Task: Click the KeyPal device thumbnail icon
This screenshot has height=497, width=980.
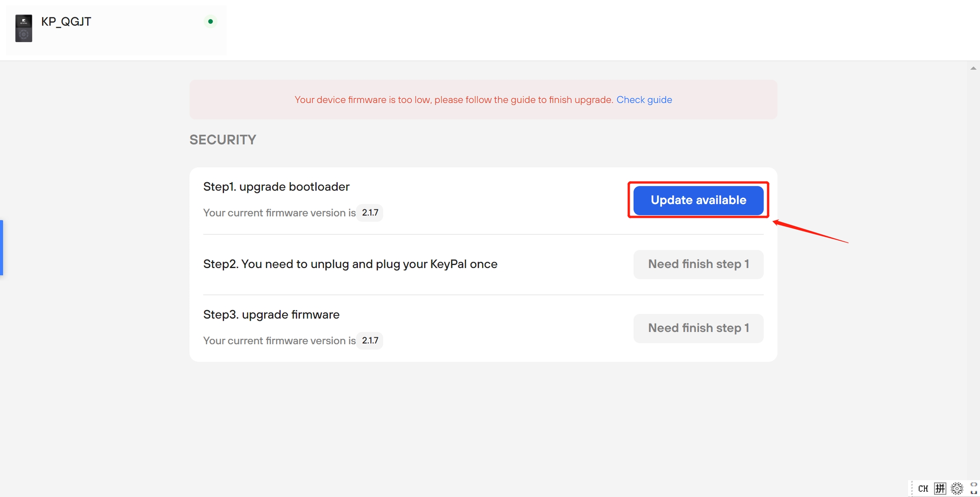Action: (x=23, y=28)
